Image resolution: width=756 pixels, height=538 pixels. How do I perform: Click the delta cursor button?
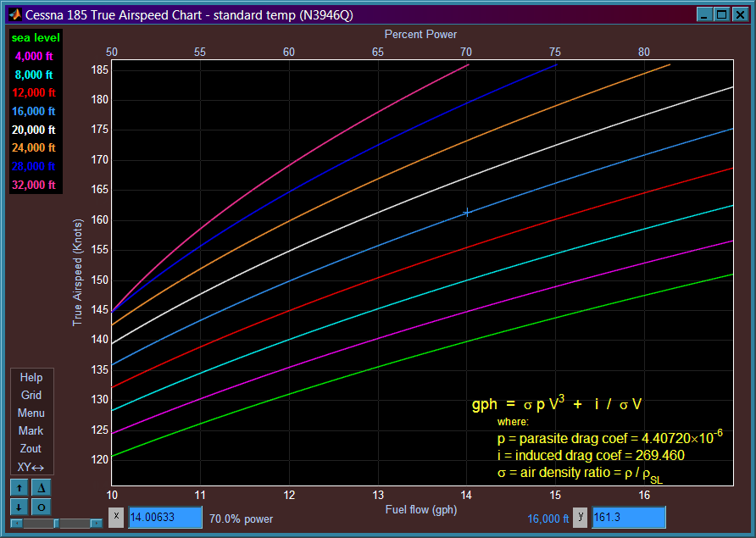pyautogui.click(x=41, y=488)
